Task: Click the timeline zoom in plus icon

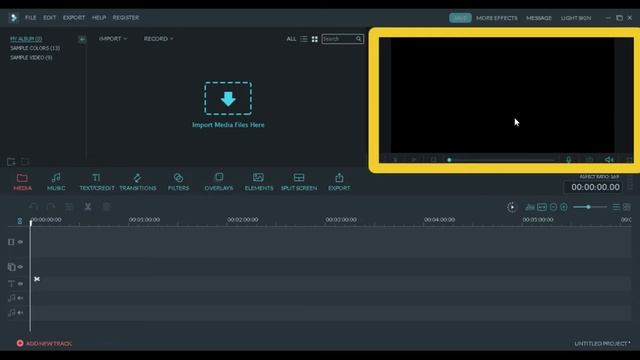Action: pyautogui.click(x=564, y=207)
